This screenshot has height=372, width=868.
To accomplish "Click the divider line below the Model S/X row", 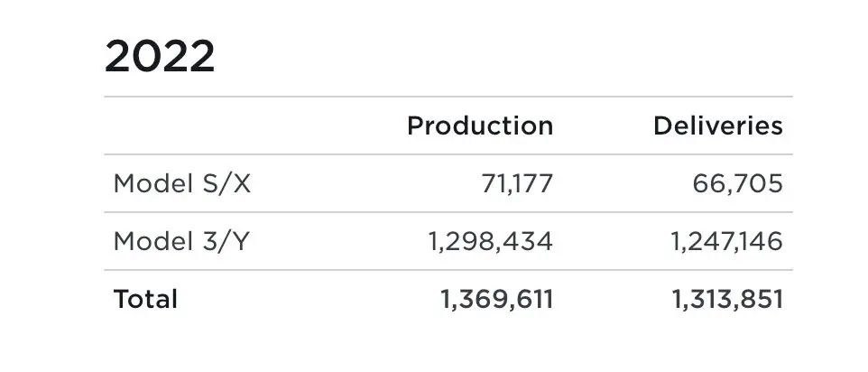I will tap(448, 212).
